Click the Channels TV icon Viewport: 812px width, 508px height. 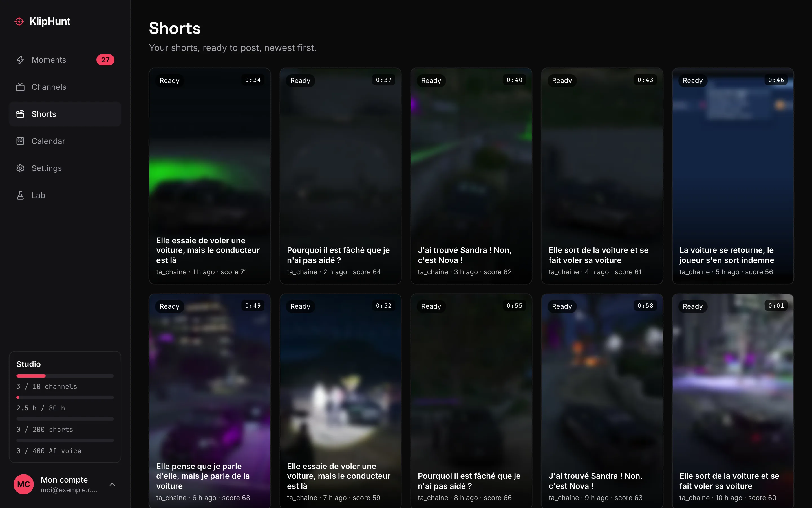coord(21,87)
